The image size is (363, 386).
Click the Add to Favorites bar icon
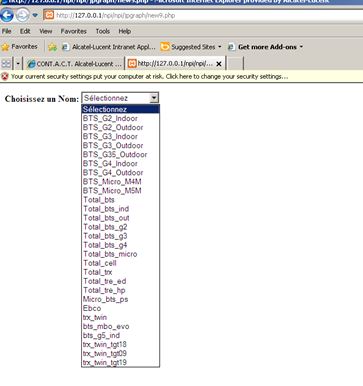tap(52, 47)
